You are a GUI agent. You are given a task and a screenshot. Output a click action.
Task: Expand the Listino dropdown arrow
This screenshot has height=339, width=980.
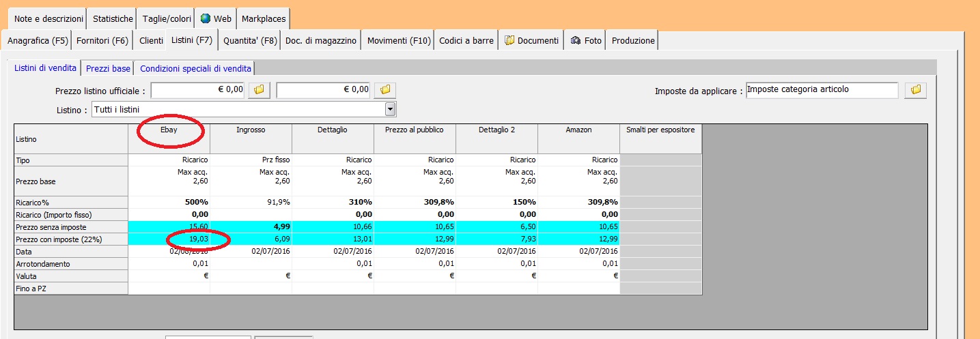click(x=390, y=109)
